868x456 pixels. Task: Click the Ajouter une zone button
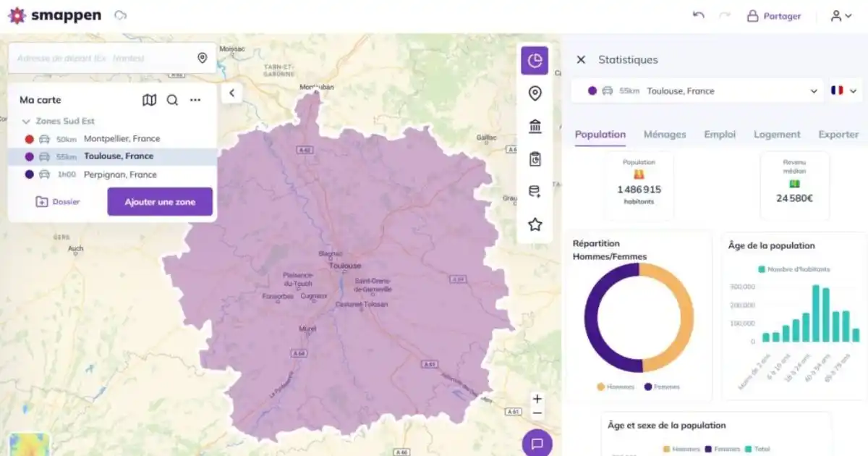pyautogui.click(x=160, y=202)
